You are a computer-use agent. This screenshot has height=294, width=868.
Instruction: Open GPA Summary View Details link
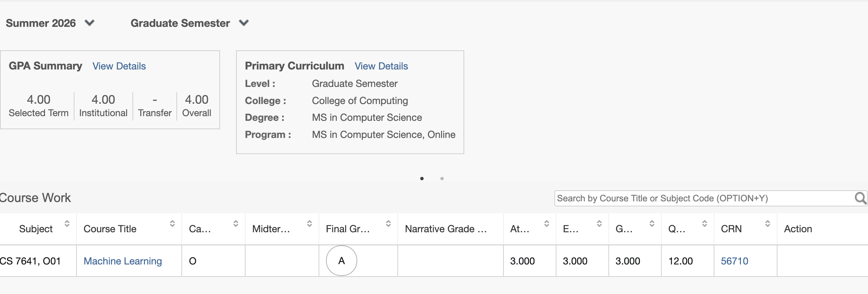coord(119,66)
